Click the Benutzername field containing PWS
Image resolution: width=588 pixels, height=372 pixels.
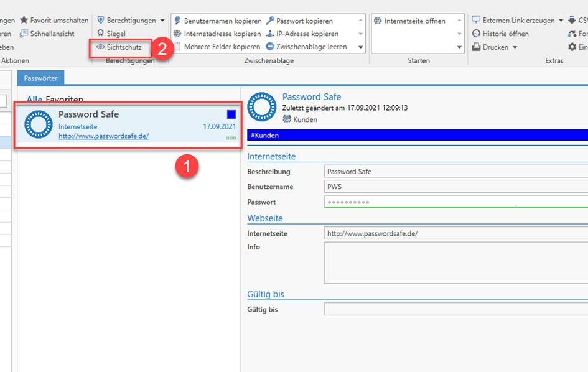(x=456, y=187)
